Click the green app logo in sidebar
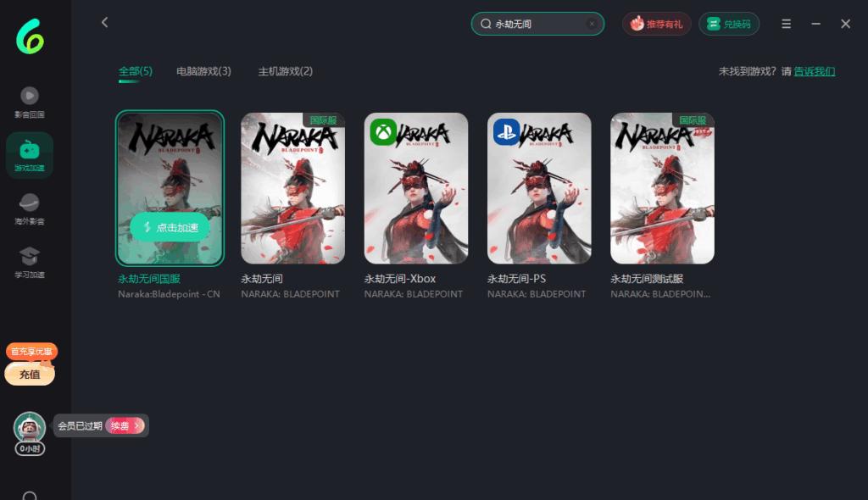 coord(30,36)
